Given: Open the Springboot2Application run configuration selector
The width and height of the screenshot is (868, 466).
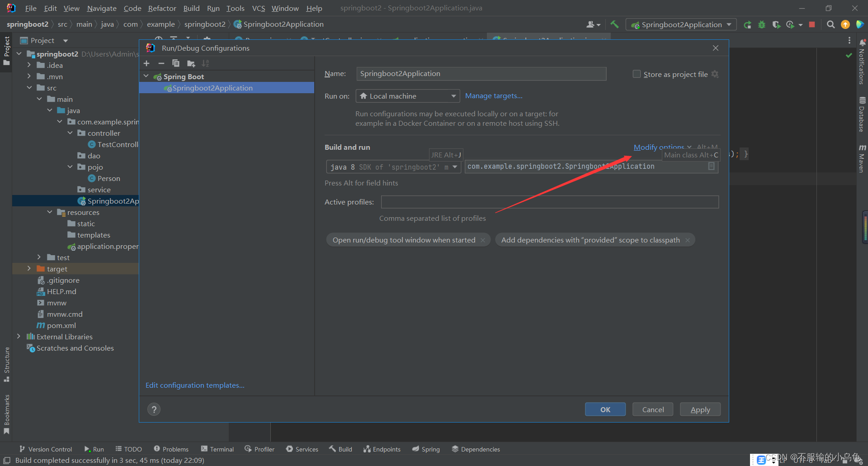Looking at the screenshot, I should pos(681,24).
